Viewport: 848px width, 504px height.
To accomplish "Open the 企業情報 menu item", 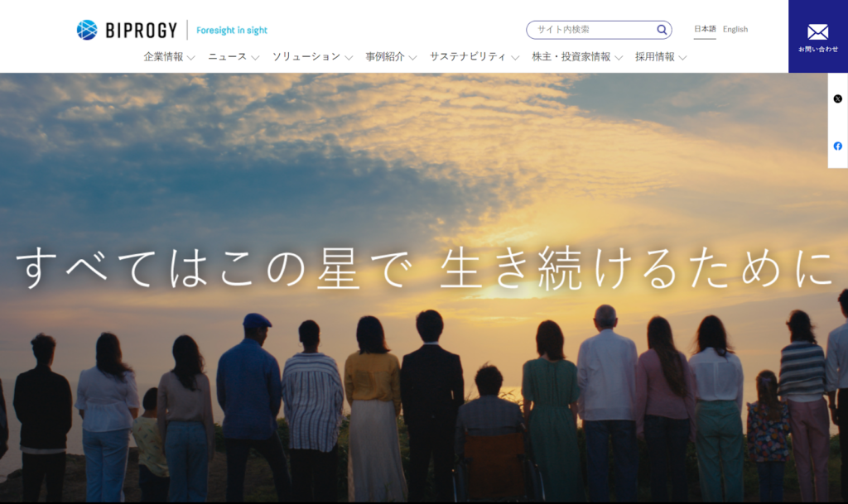I will tap(163, 57).
